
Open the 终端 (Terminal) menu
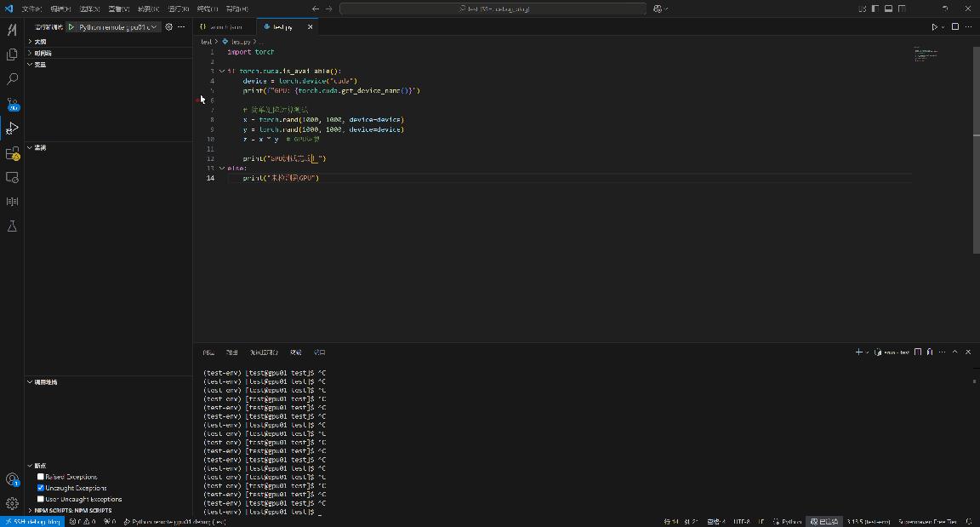(207, 8)
